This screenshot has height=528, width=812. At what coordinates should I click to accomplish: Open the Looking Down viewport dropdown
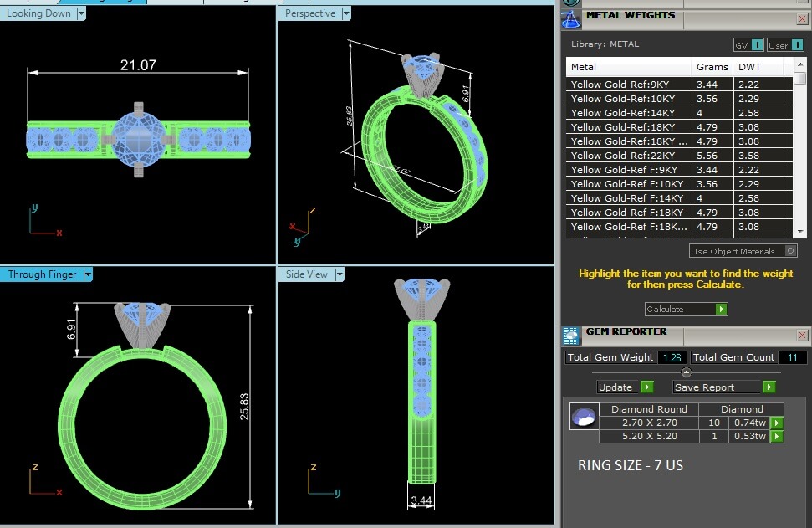click(x=80, y=13)
